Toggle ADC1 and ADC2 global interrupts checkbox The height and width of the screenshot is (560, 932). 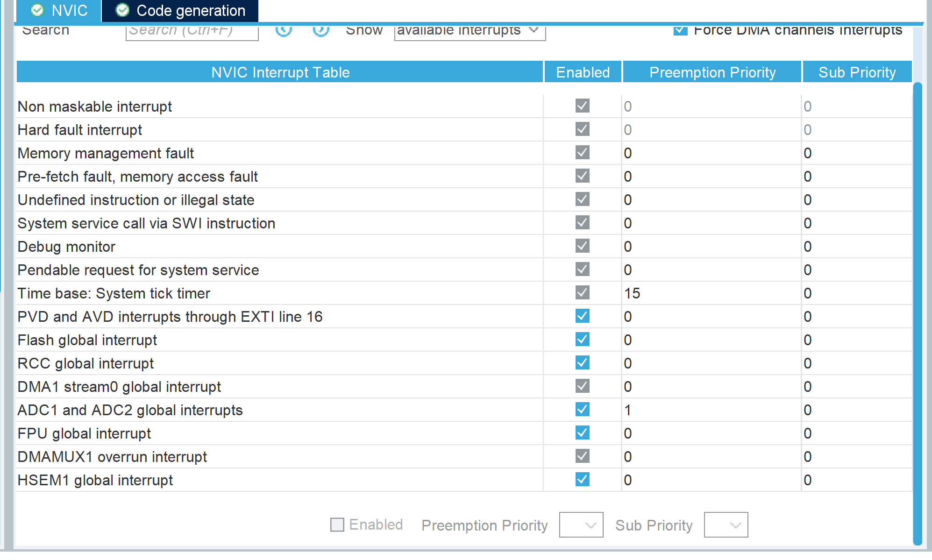click(582, 410)
